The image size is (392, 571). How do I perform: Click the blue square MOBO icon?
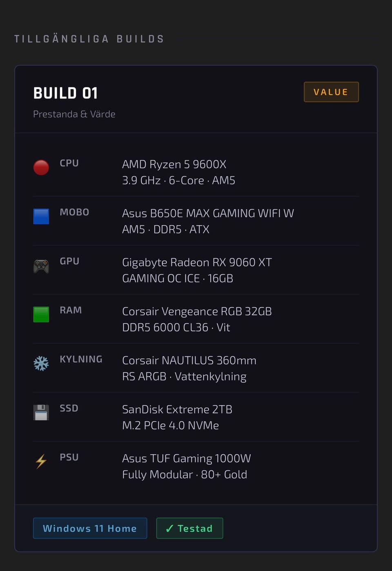coord(41,216)
